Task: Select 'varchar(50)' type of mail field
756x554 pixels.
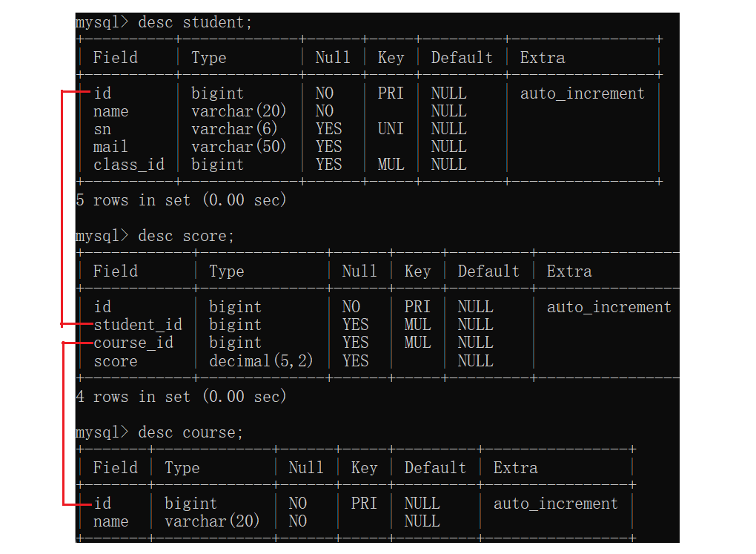Action: coord(239,147)
